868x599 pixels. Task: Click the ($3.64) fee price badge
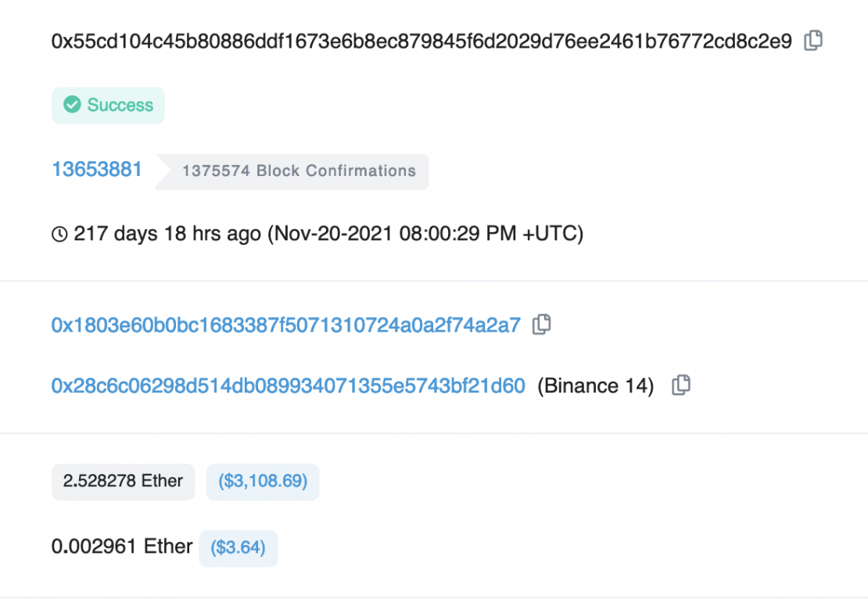(238, 547)
